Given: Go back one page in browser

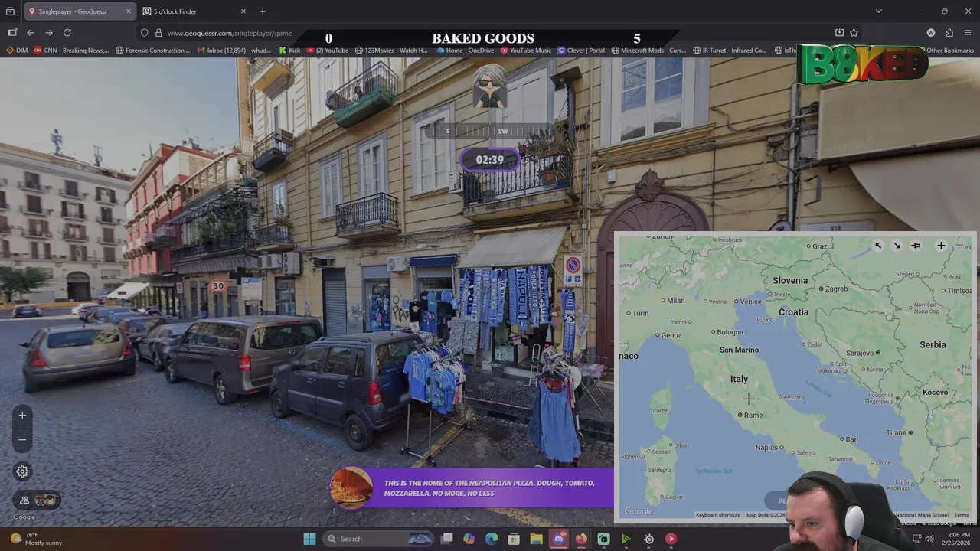Looking at the screenshot, I should pos(31,33).
